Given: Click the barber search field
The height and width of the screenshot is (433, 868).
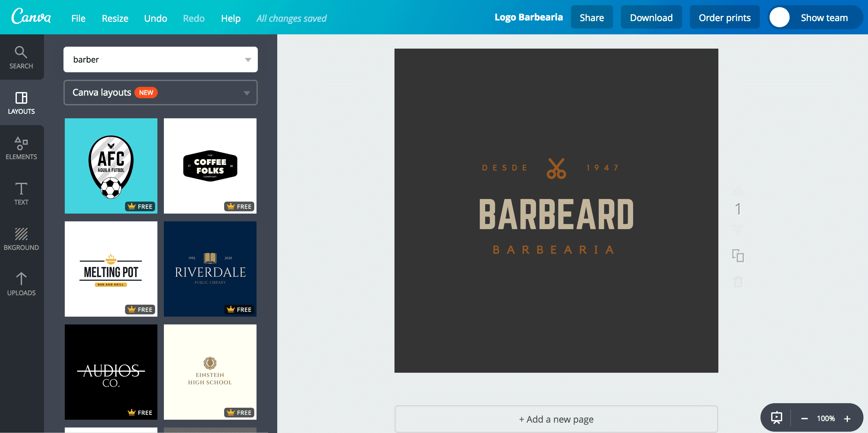Looking at the screenshot, I should 160,59.
